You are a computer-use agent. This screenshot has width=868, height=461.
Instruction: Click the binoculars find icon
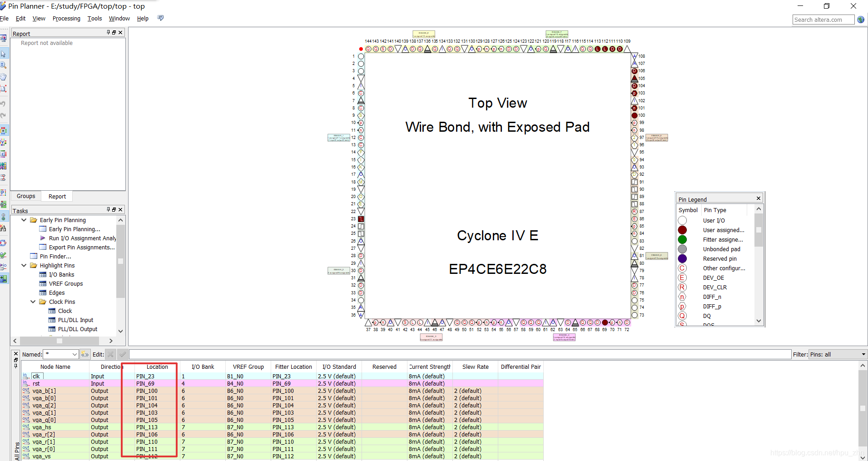(4, 228)
